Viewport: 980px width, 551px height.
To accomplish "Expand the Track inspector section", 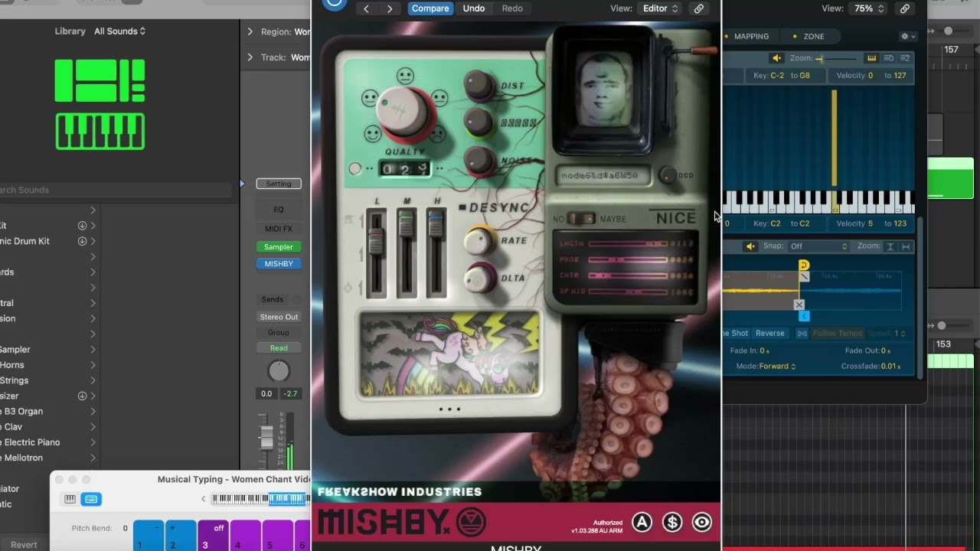I will (x=250, y=57).
